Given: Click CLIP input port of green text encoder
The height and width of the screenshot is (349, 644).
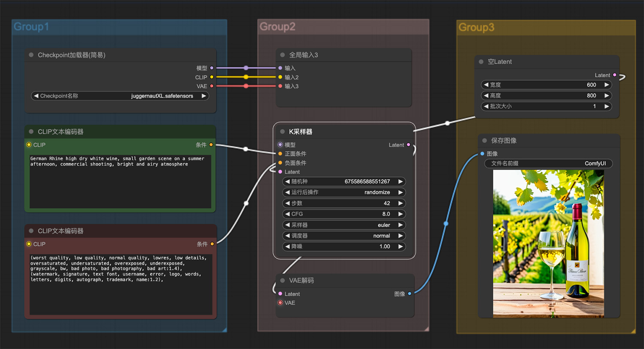Looking at the screenshot, I should point(29,145).
